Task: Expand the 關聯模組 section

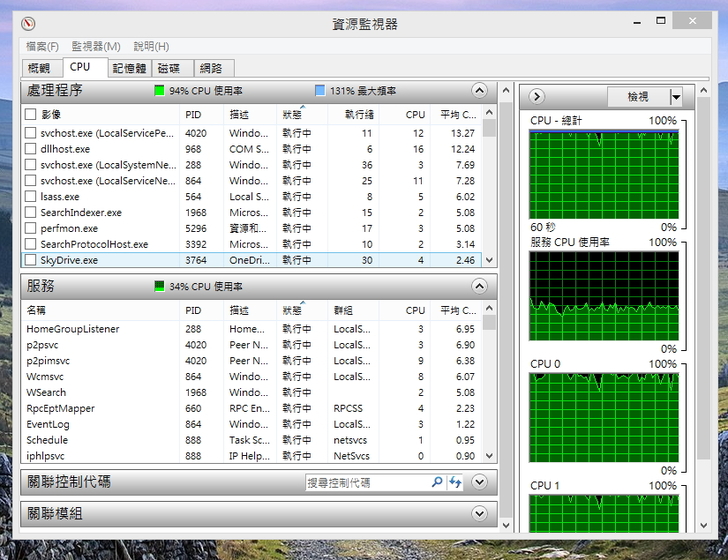Action: [x=480, y=514]
